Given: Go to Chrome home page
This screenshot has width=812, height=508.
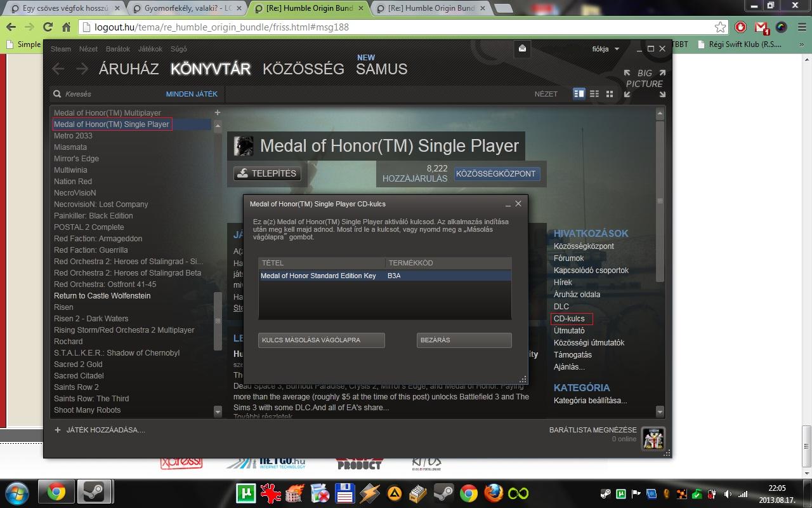Looking at the screenshot, I should point(66,27).
